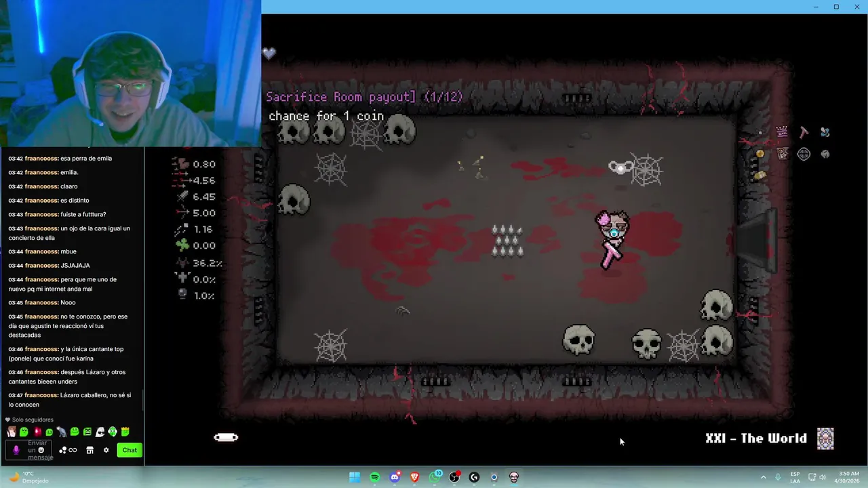This screenshot has height=488, width=868.
Task: Click the purple microphone icon in chat
Action: (16, 450)
